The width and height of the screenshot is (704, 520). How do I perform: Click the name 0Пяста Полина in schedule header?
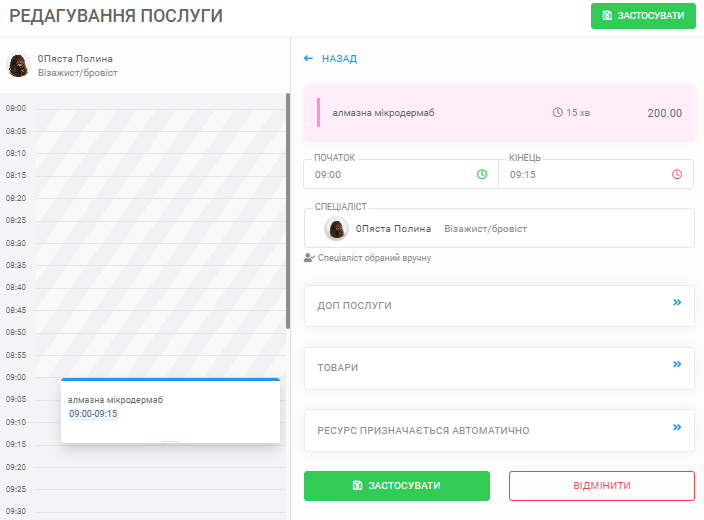pos(75,59)
